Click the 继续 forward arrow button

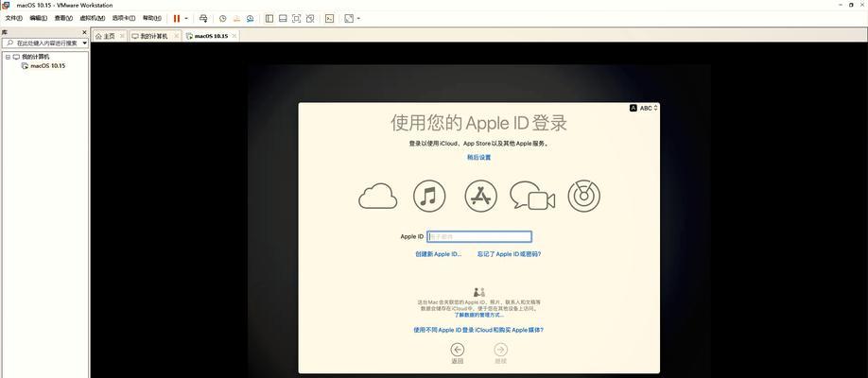click(500, 350)
